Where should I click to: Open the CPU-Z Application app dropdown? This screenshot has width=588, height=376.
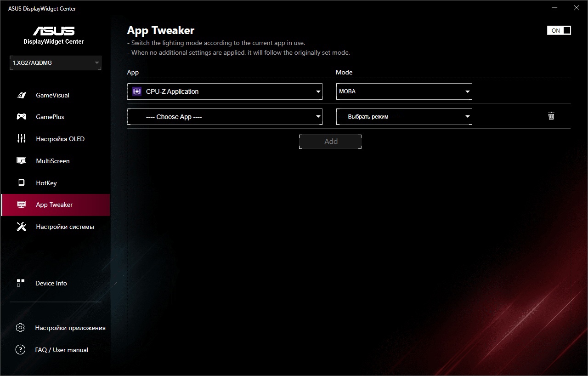225,91
